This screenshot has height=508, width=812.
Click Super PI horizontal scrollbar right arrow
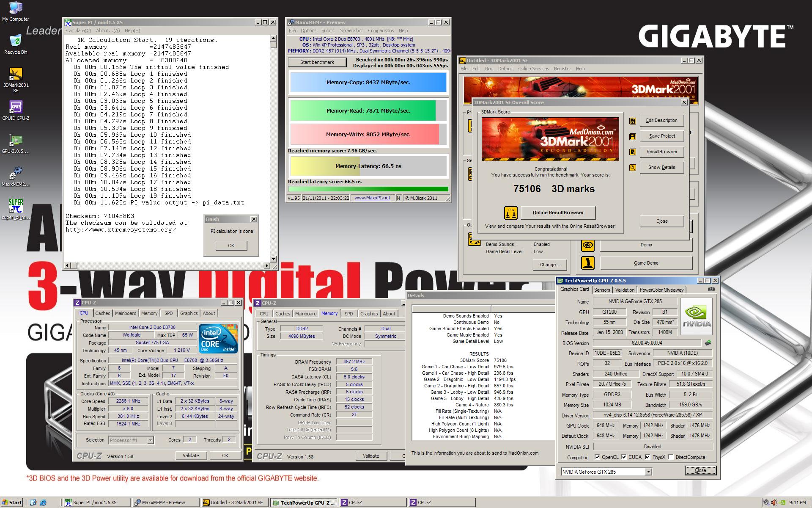pos(266,266)
